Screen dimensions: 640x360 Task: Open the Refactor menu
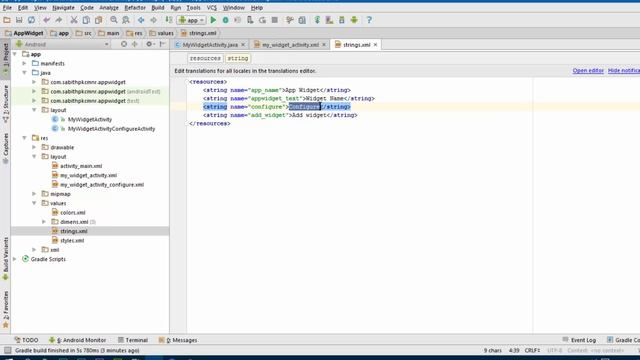point(135,8)
